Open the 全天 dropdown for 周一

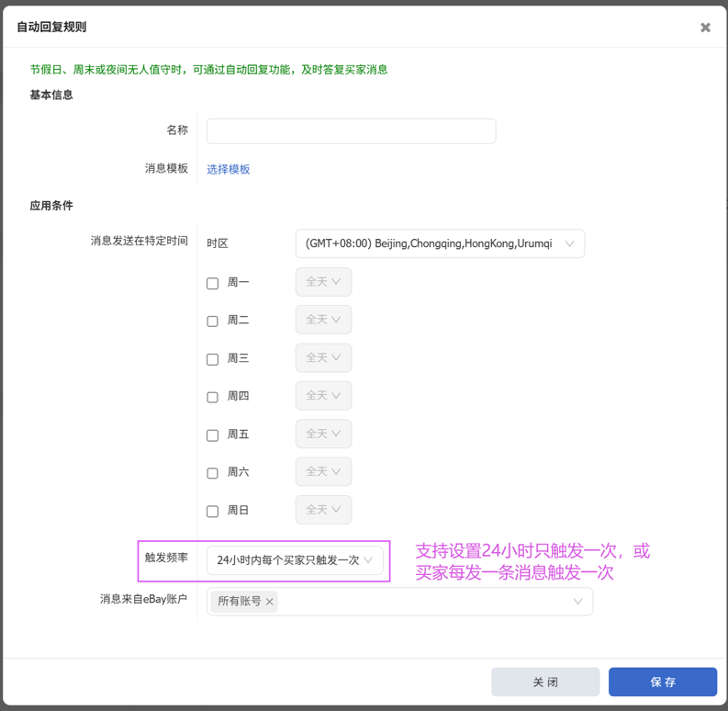pos(323,282)
